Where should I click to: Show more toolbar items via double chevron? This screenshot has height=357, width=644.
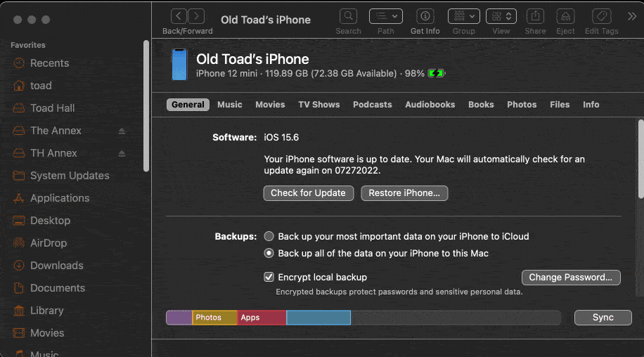click(631, 16)
